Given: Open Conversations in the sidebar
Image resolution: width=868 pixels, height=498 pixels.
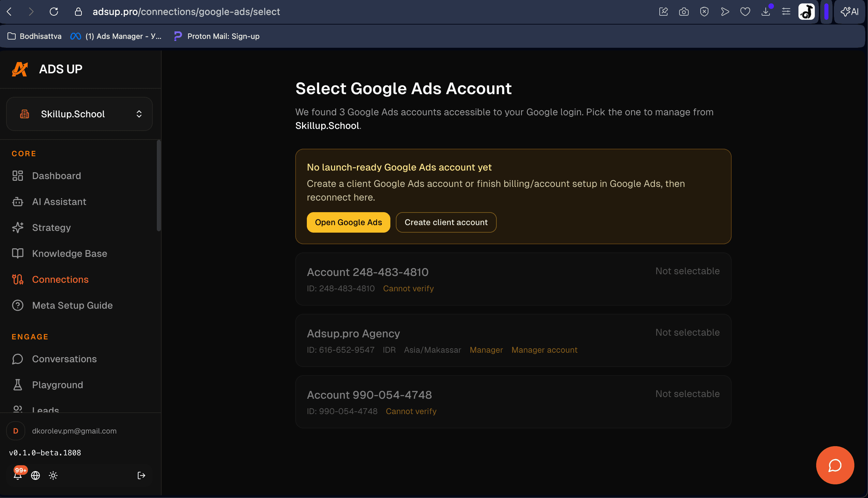Looking at the screenshot, I should pyautogui.click(x=64, y=359).
